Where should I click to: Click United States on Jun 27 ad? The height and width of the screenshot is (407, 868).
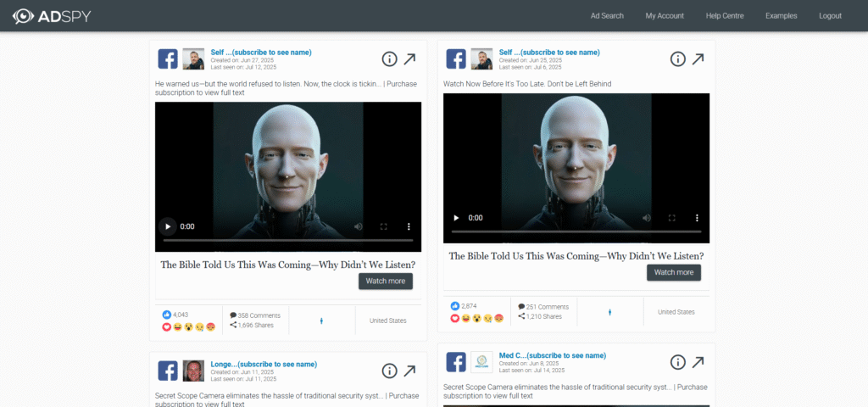point(388,321)
